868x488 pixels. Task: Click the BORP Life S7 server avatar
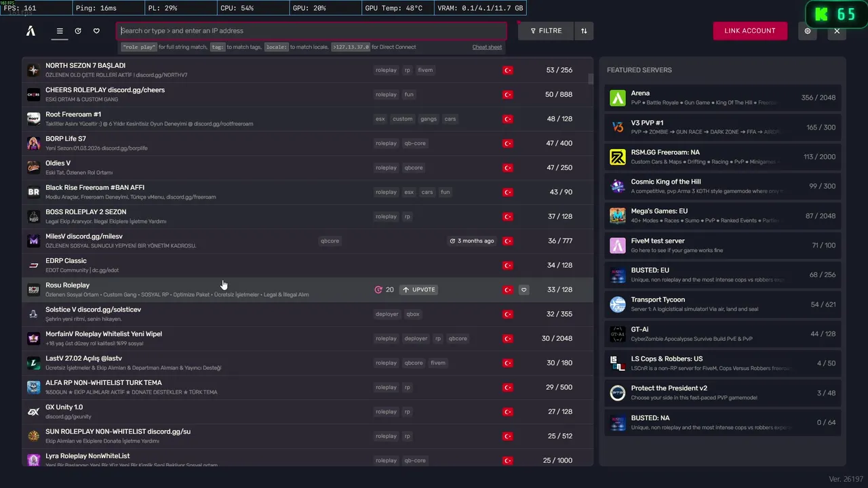(33, 143)
